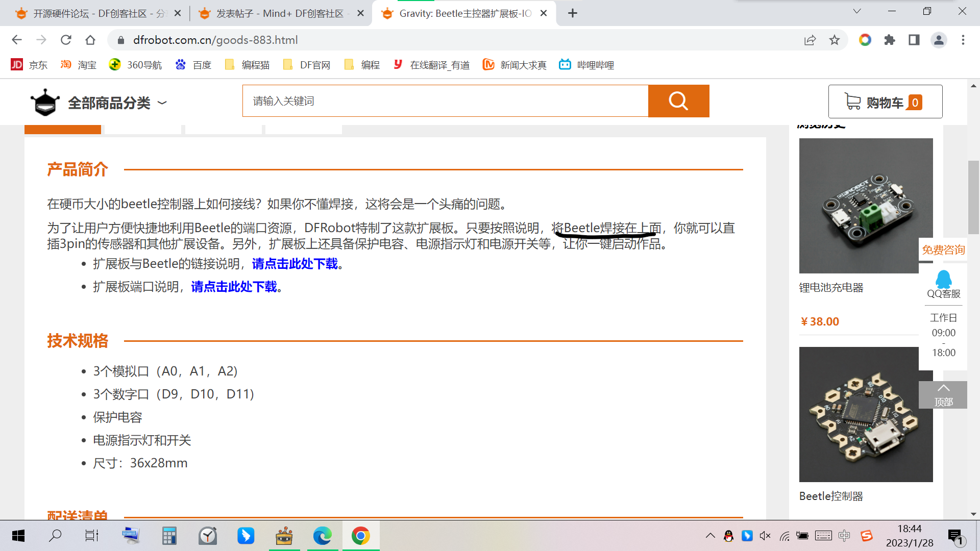Image resolution: width=980 pixels, height=551 pixels.
Task: Open the DF官网 bookmark folder
Action: (x=306, y=65)
